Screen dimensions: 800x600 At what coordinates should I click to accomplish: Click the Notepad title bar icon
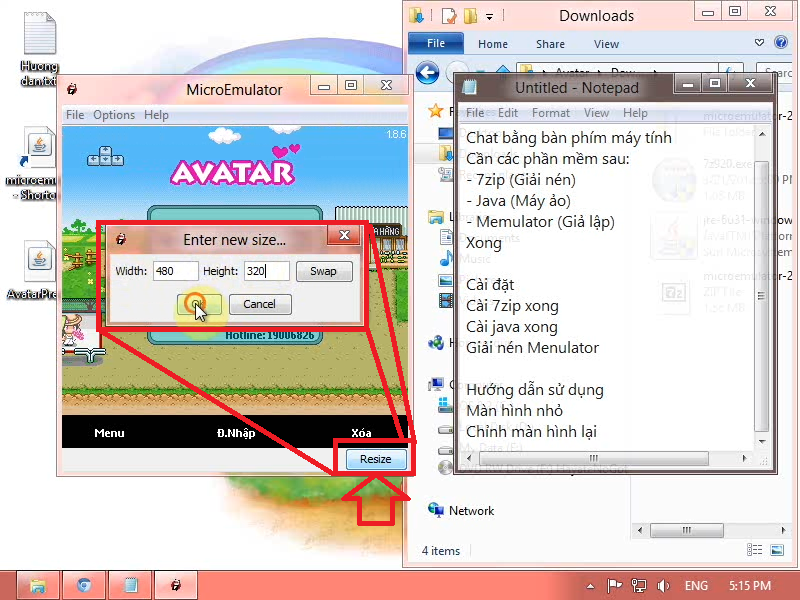469,87
